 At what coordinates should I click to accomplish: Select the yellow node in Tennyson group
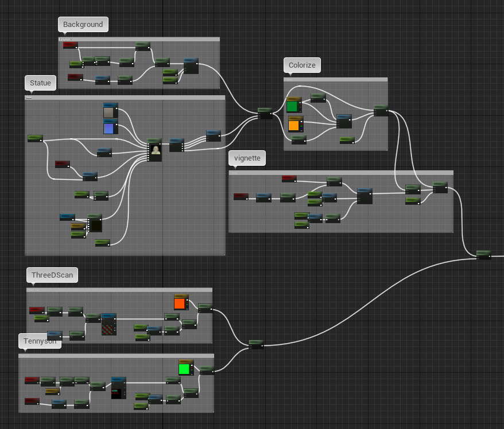click(x=52, y=392)
